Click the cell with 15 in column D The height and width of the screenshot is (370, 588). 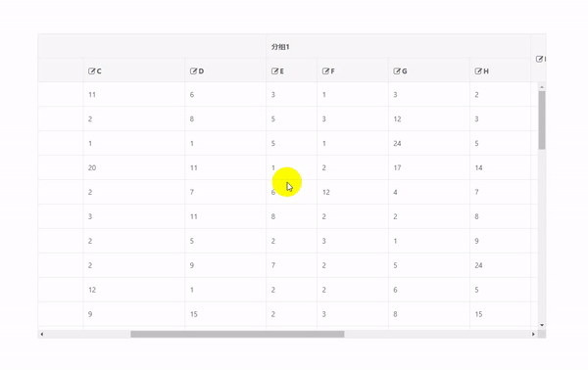point(225,314)
